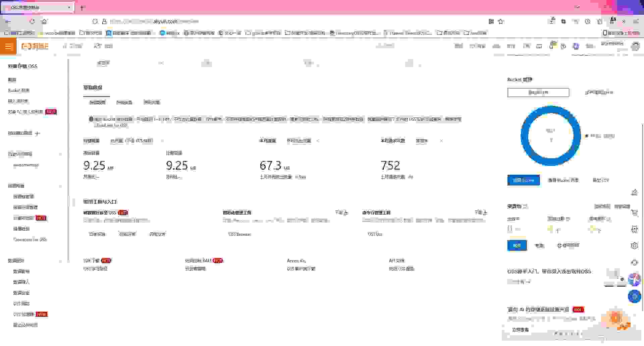Viewport: 644px width, 346px height.
Task: Open recent path entry wwoommmooo
Action: coord(26,165)
